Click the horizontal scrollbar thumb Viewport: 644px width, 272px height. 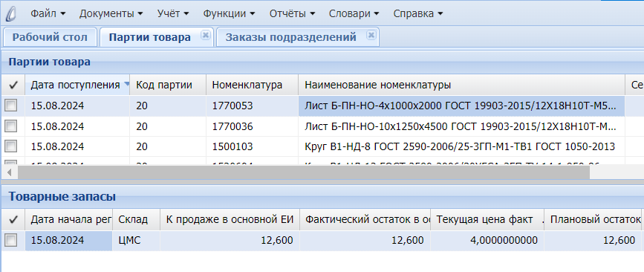(x=304, y=172)
